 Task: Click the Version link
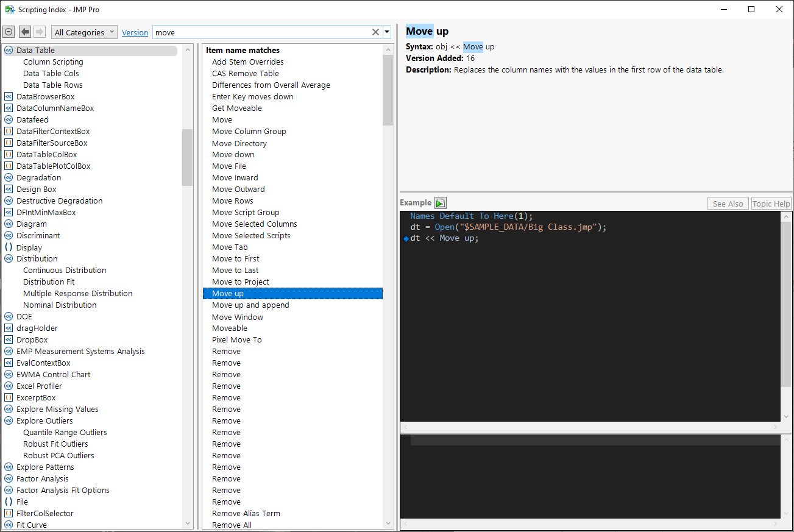tap(135, 32)
